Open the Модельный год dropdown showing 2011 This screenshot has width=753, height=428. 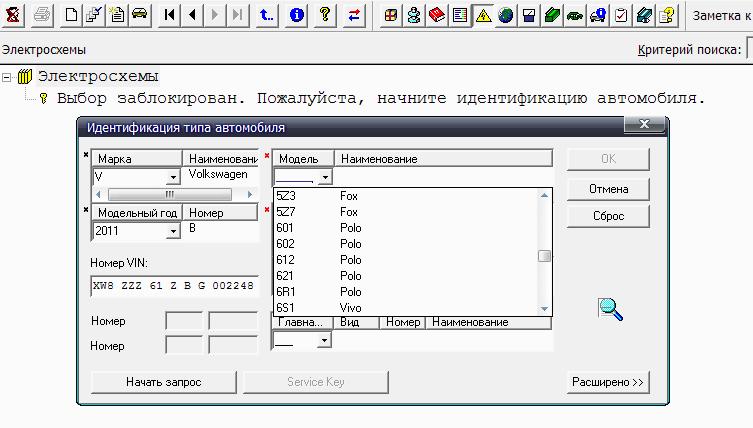click(173, 231)
